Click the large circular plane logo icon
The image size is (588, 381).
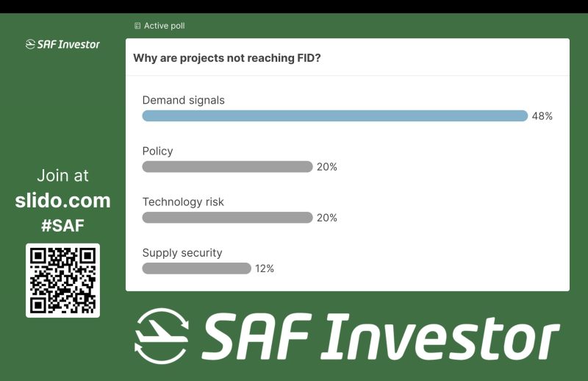(x=162, y=336)
